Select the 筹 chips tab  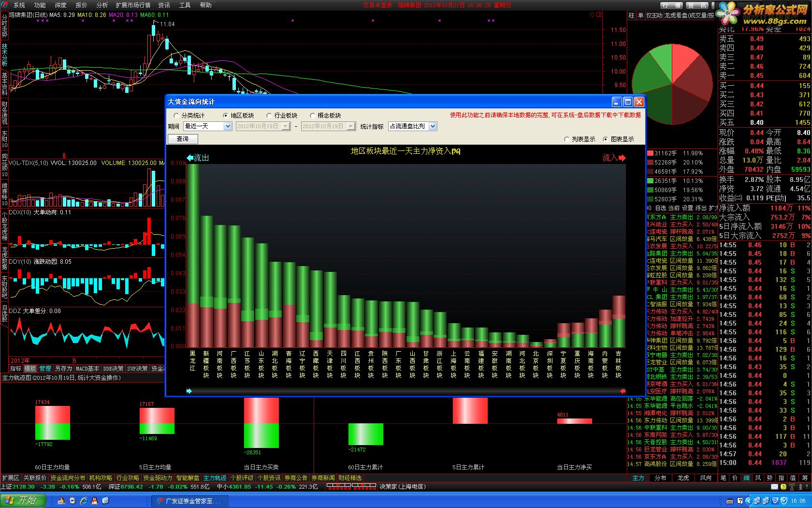click(x=805, y=478)
